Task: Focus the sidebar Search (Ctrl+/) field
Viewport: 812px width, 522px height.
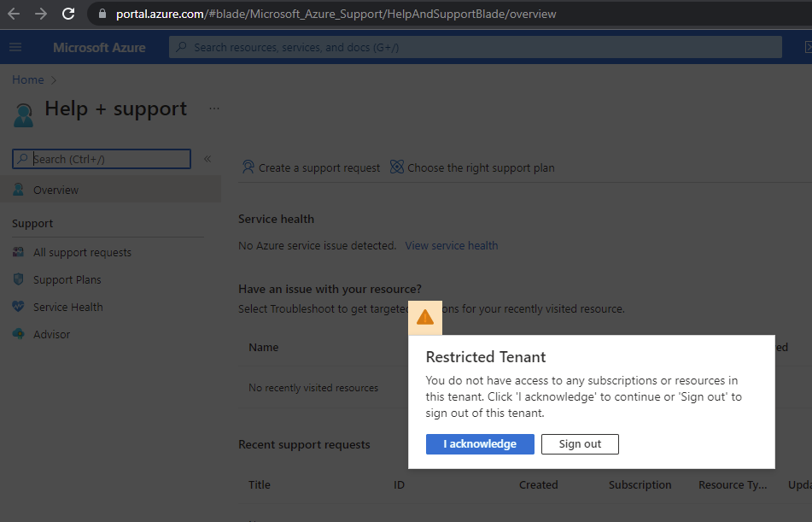Action: coord(102,159)
